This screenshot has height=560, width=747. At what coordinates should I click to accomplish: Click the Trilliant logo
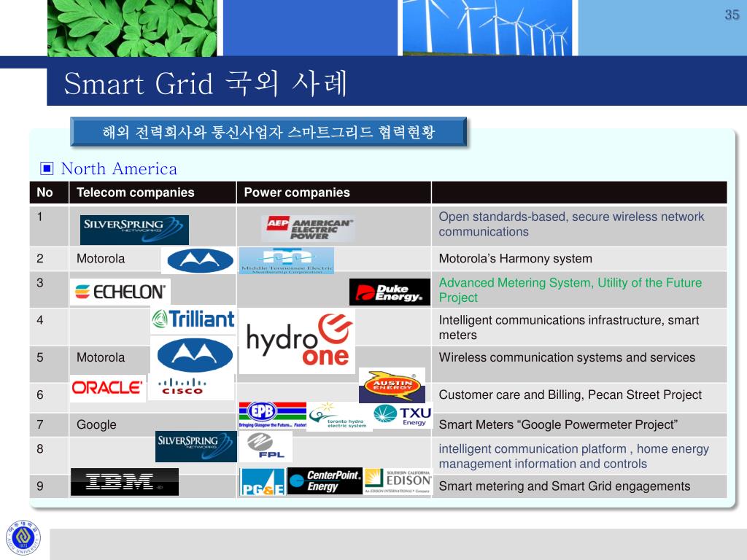click(193, 319)
